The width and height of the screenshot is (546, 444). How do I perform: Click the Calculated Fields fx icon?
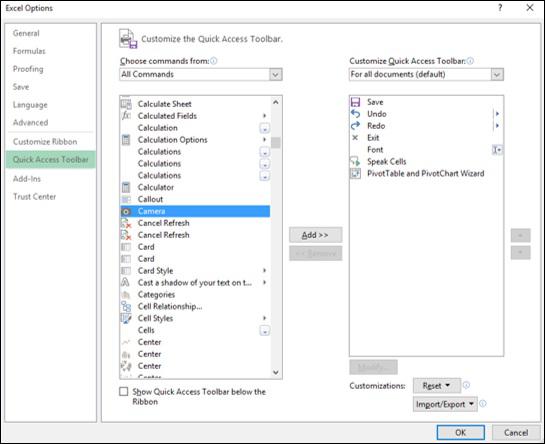coord(126,116)
